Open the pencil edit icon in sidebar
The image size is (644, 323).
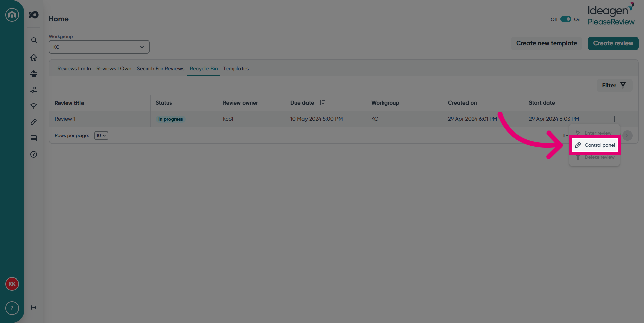34,122
